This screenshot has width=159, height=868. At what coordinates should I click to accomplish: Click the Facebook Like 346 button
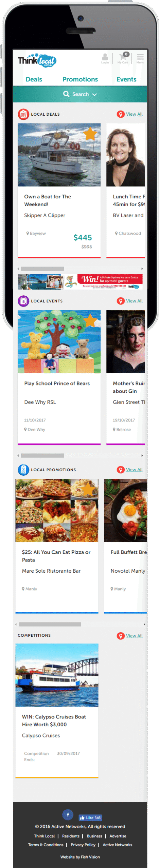(90, 817)
